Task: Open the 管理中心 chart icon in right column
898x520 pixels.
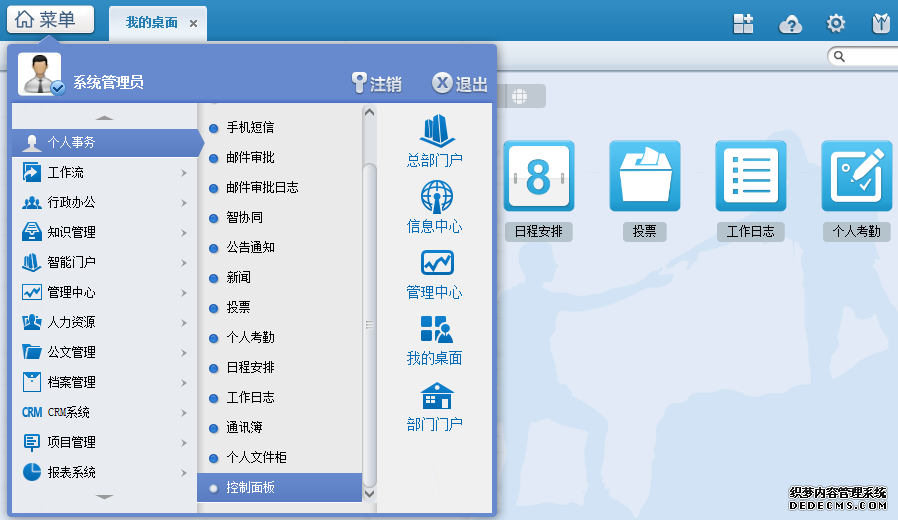Action: tap(437, 263)
